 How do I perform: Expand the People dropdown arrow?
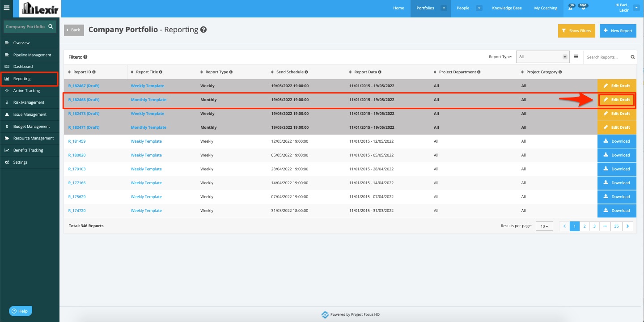click(479, 8)
